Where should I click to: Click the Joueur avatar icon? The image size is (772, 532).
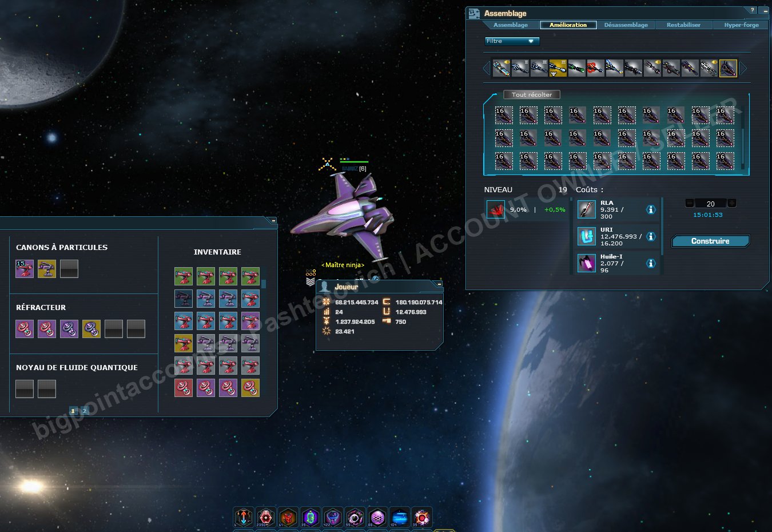(x=325, y=287)
